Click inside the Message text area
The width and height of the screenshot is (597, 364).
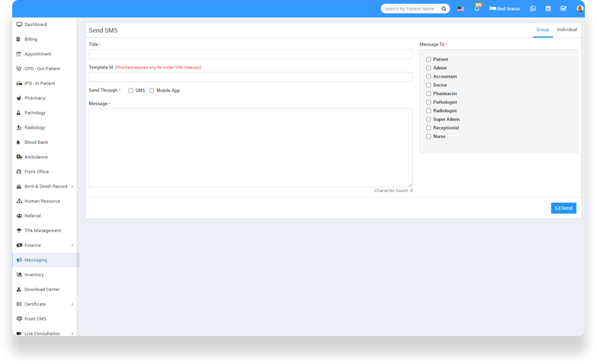tap(250, 148)
